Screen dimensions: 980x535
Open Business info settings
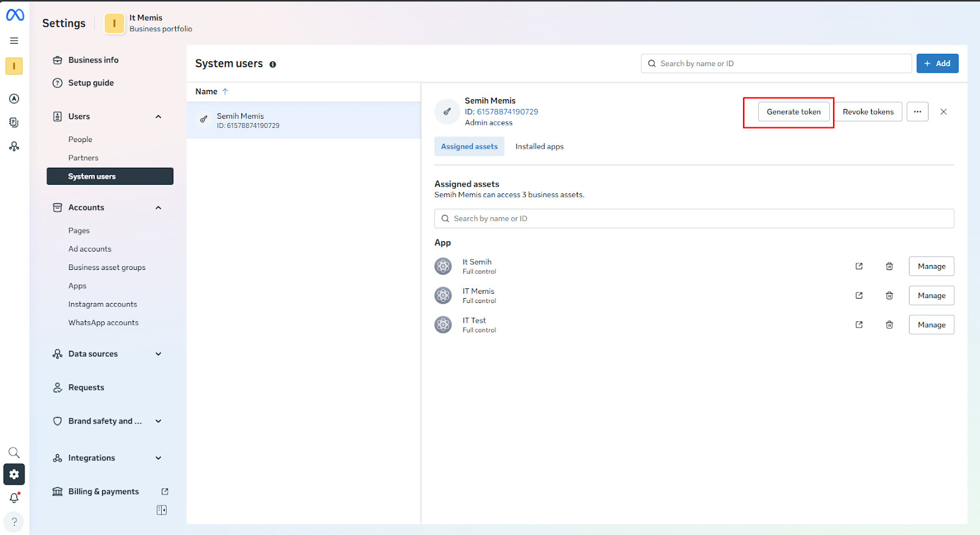pos(93,60)
